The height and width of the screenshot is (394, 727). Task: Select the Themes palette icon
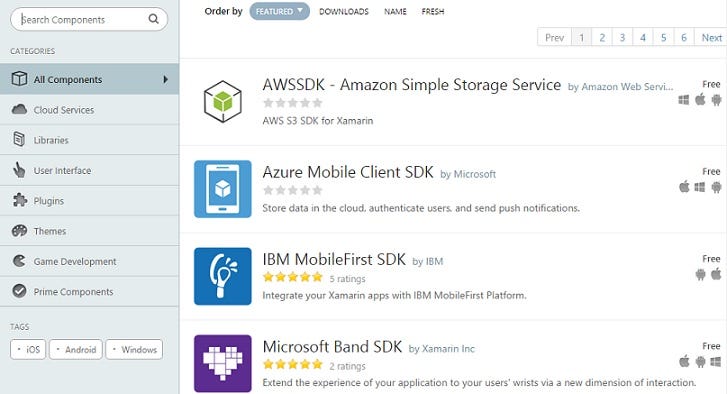pyautogui.click(x=19, y=230)
